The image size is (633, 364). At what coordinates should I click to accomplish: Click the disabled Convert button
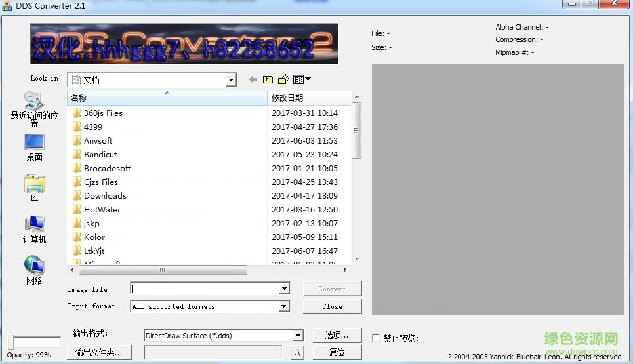(333, 289)
